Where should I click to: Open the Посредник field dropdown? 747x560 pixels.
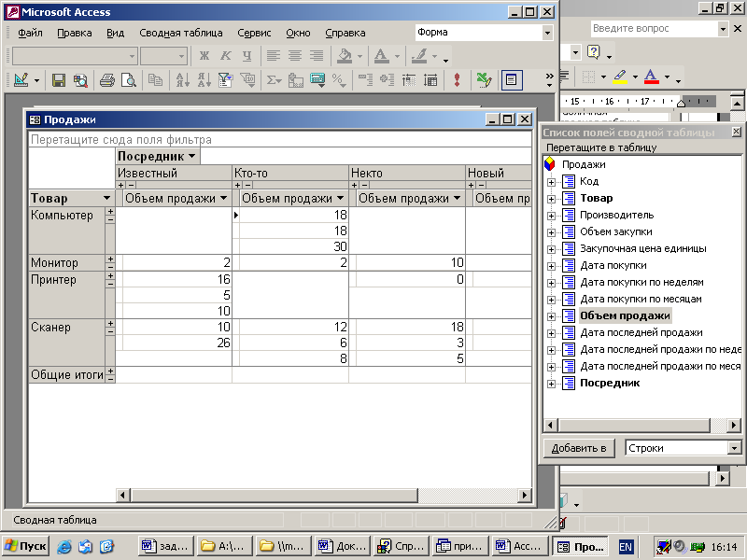191,156
